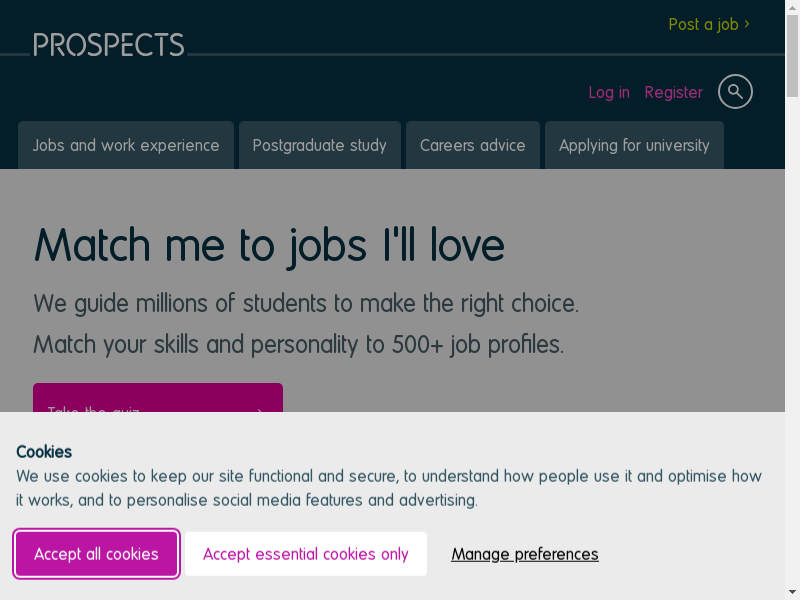
Task: Expand the Applying for university menu
Action: tap(634, 145)
